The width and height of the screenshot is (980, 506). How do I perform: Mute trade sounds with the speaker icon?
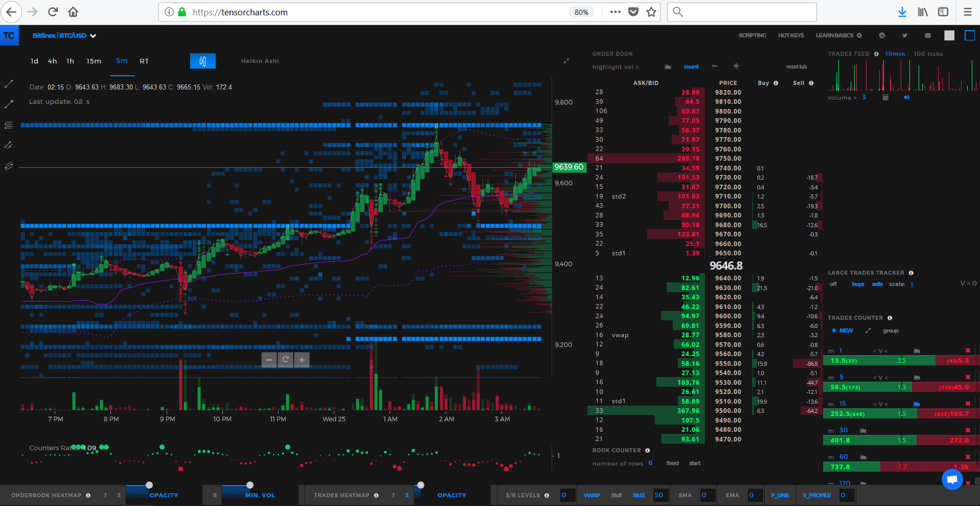click(x=906, y=97)
